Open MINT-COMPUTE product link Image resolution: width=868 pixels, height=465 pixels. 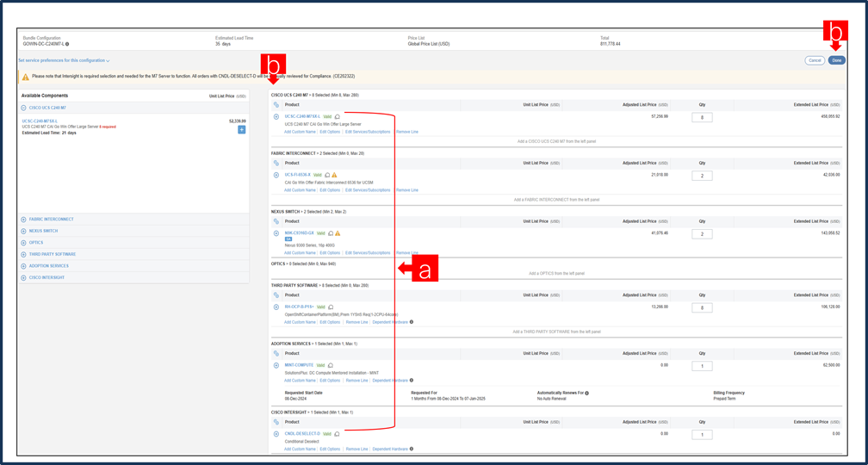[x=299, y=365]
